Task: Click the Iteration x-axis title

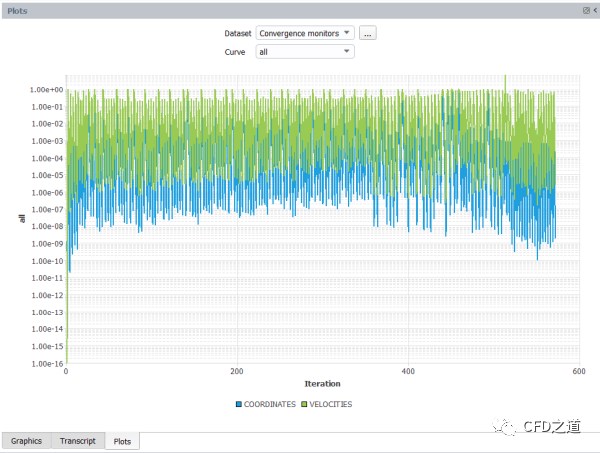Action: coord(322,384)
